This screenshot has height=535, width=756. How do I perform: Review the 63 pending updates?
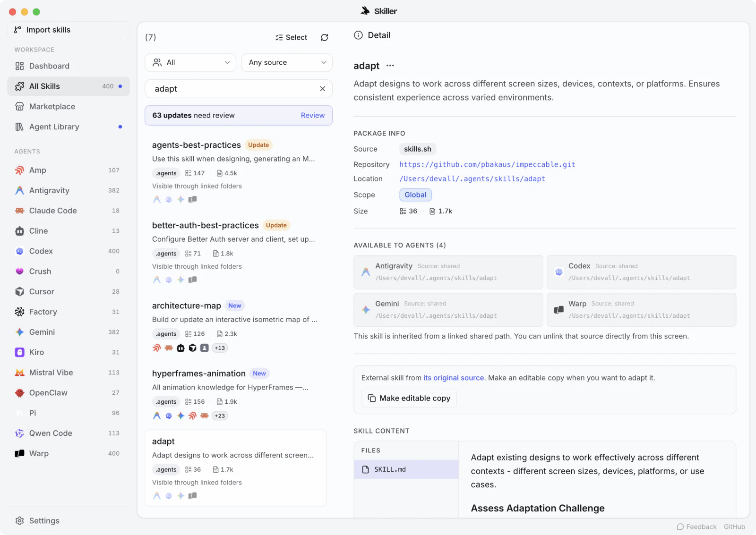(x=313, y=115)
